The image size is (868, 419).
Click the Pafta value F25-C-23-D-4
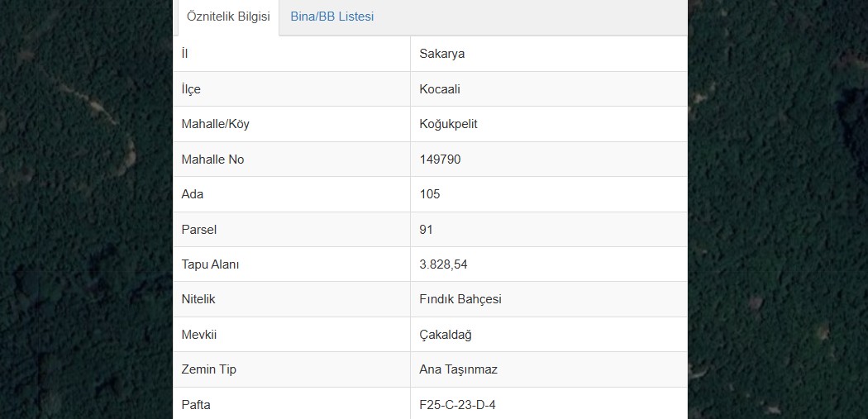[x=457, y=405]
